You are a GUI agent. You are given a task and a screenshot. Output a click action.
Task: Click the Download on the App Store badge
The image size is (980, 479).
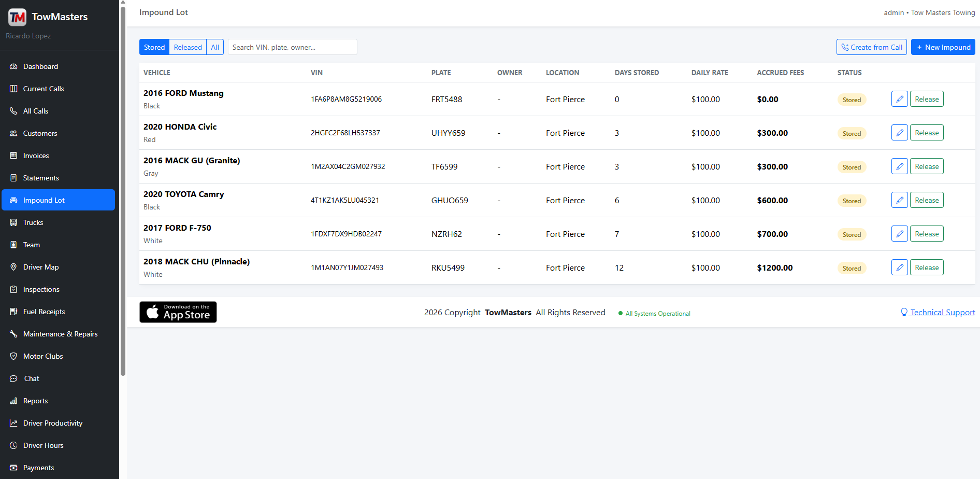(178, 312)
